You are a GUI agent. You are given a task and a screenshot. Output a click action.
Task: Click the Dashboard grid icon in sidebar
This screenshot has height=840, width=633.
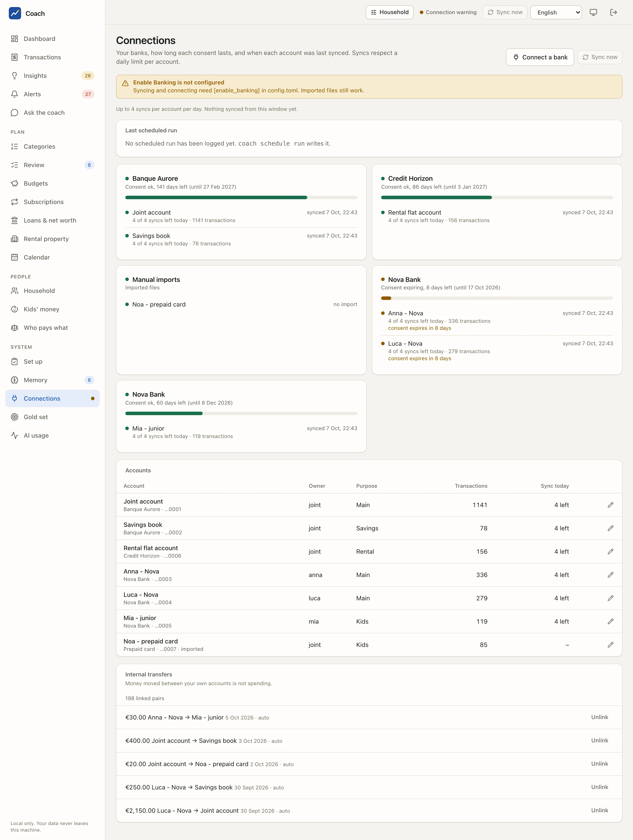(x=15, y=39)
